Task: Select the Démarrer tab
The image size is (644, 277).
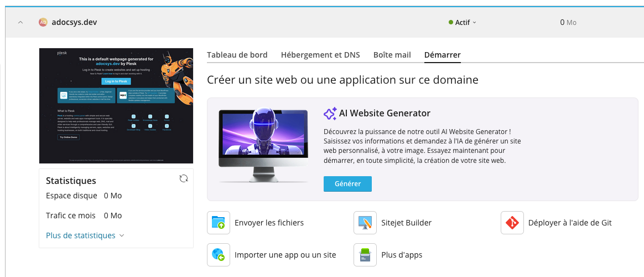Action: [x=442, y=55]
